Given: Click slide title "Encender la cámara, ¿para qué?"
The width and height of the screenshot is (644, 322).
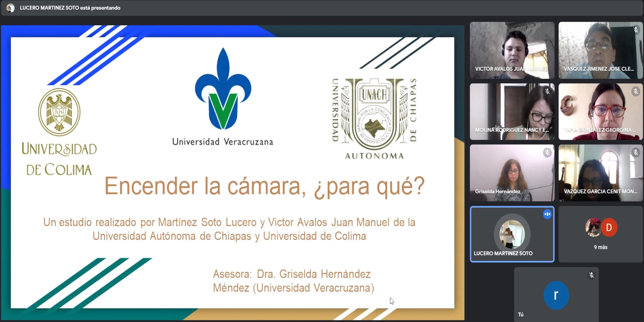Looking at the screenshot, I should 264,186.
